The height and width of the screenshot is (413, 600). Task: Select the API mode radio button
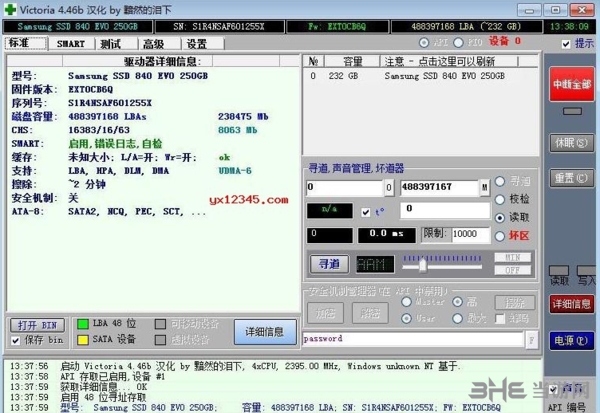pyautogui.click(x=424, y=42)
